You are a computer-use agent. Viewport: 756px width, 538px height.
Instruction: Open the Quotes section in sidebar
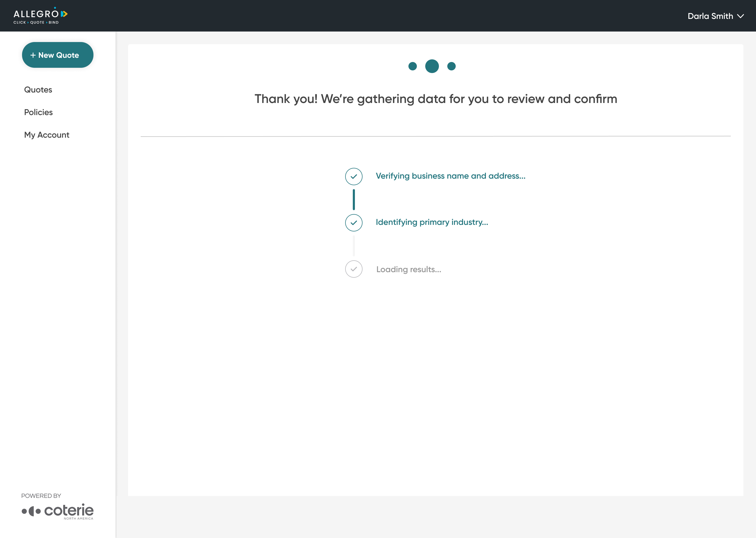(38, 90)
